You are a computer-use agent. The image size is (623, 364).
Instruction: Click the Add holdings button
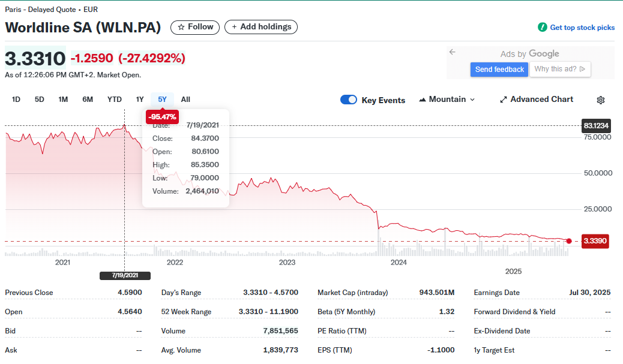[261, 27]
